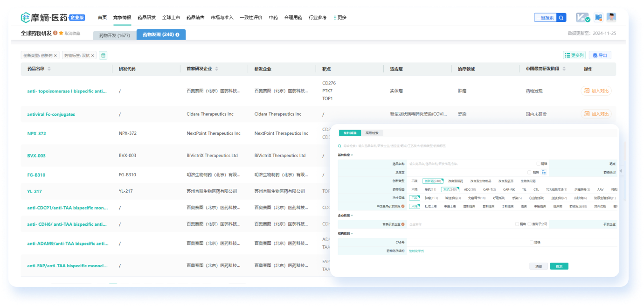The width and height of the screenshot is (644, 306).
Task: Click the collapse arrow at filter panel edge
Action: click(620, 171)
